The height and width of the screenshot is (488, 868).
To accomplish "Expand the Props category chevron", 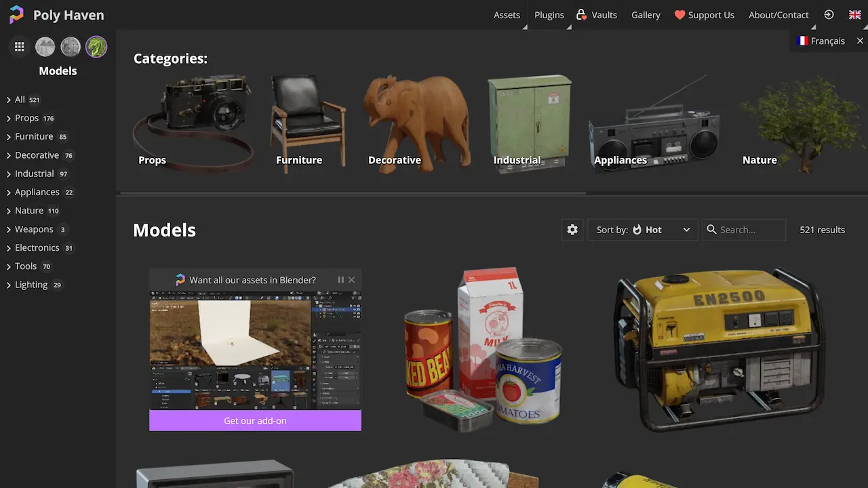I will [9, 118].
